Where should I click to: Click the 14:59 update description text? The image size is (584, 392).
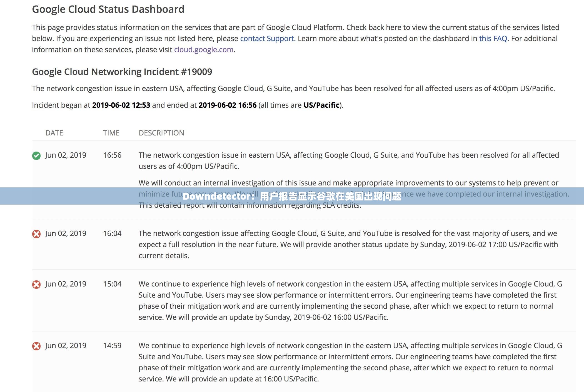click(350, 362)
